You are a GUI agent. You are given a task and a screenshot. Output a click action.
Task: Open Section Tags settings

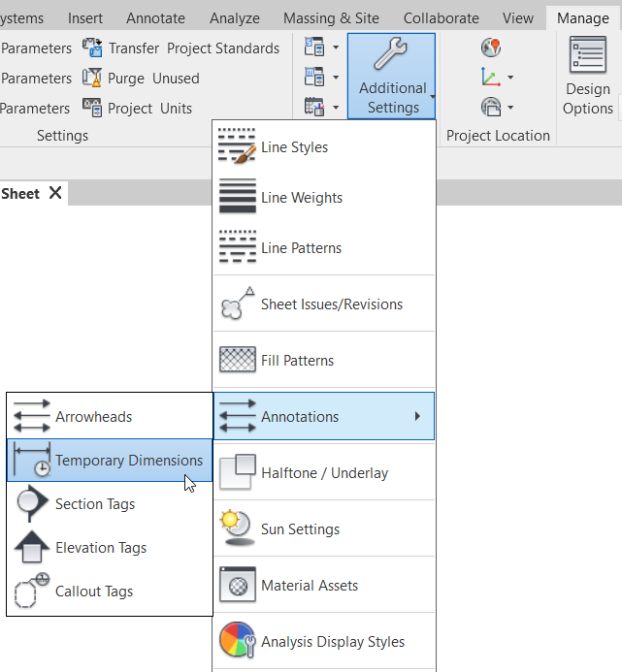pos(95,504)
